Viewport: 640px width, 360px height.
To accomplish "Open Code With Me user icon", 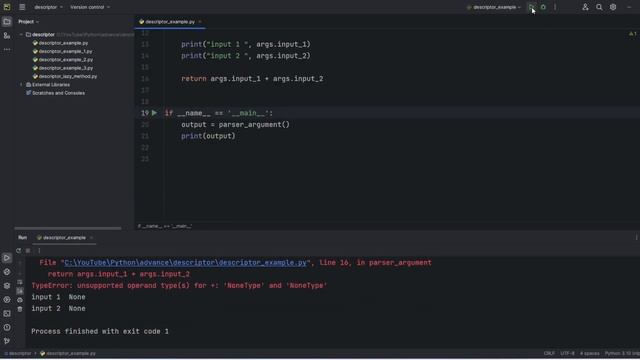I will pos(585,7).
